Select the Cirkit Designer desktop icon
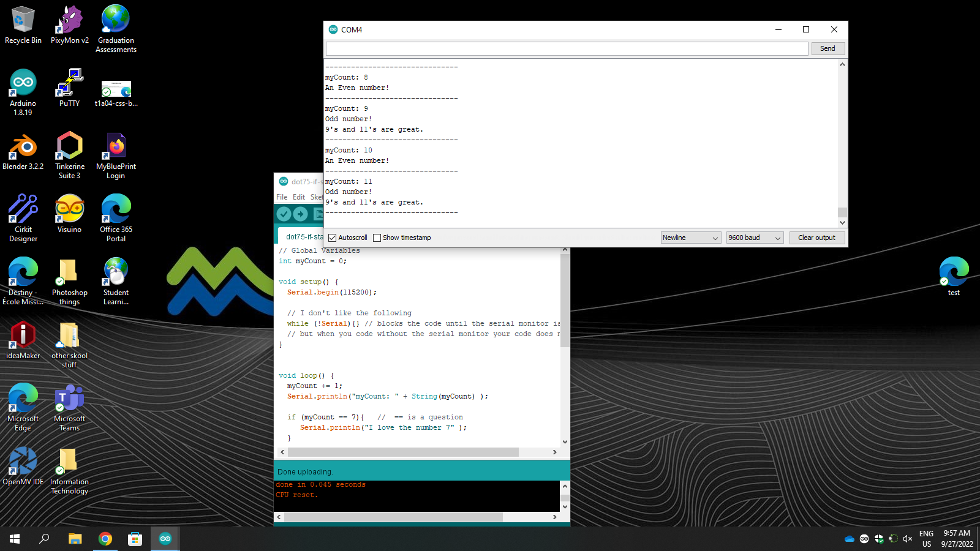 (23, 219)
